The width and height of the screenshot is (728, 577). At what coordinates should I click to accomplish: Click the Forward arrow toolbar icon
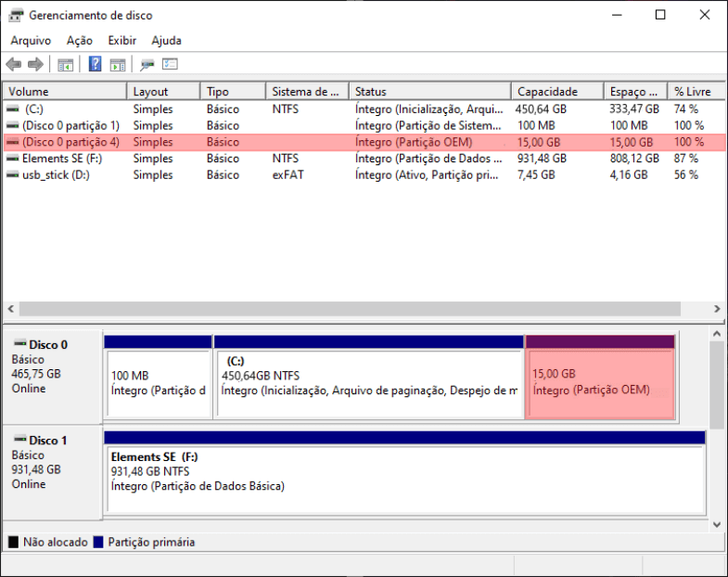(35, 64)
